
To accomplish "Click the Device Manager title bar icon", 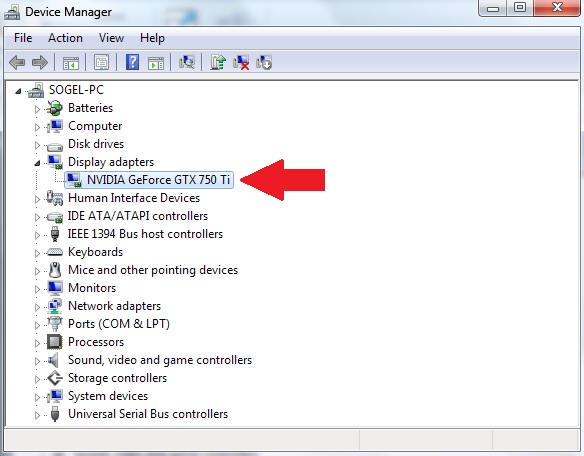I will (x=12, y=12).
